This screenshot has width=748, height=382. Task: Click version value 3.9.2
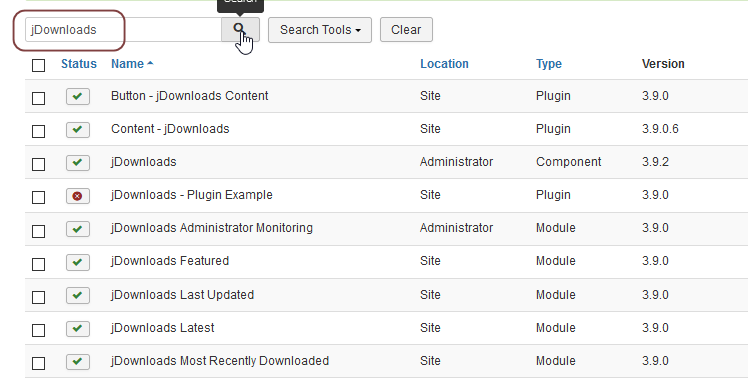pos(655,162)
